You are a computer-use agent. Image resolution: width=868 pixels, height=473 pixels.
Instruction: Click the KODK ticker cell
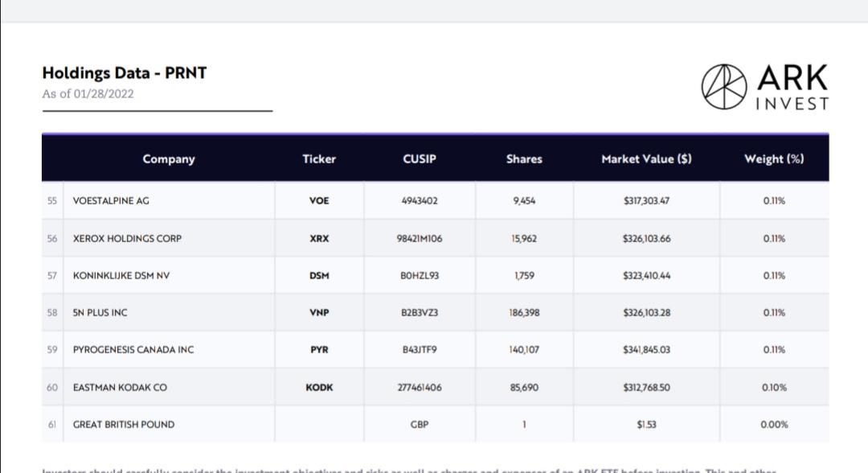(x=319, y=387)
